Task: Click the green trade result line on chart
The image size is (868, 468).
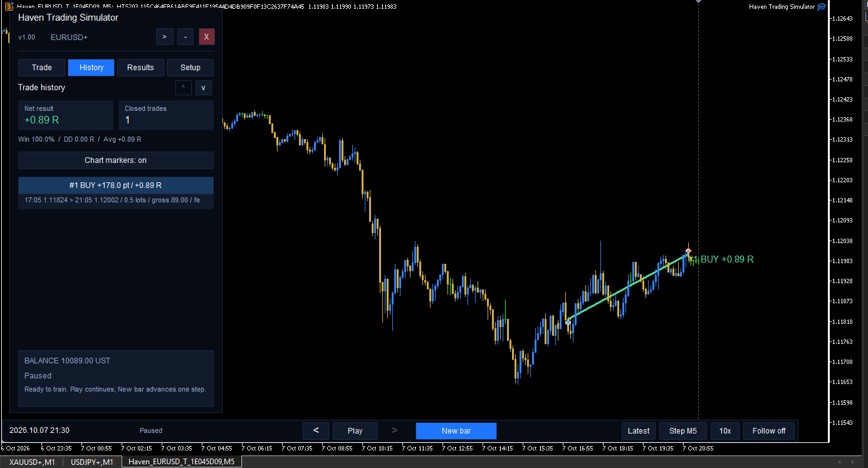Action: point(628,287)
